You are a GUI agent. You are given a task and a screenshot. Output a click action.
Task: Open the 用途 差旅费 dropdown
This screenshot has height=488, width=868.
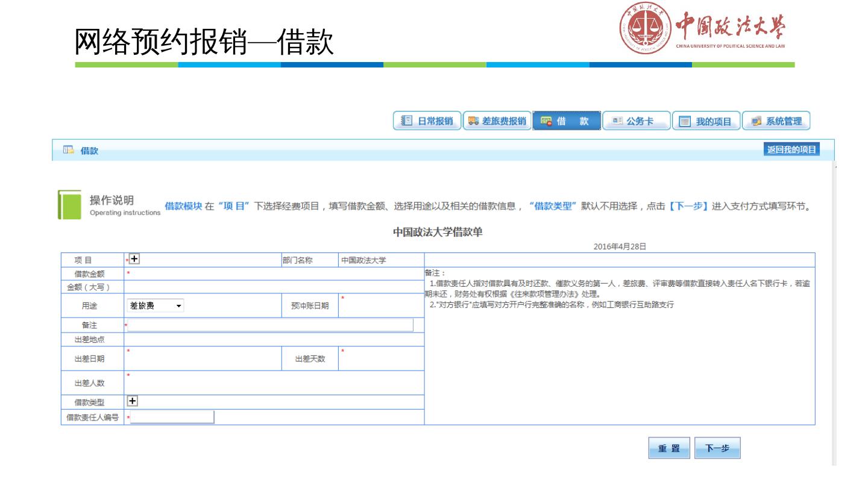(x=156, y=306)
